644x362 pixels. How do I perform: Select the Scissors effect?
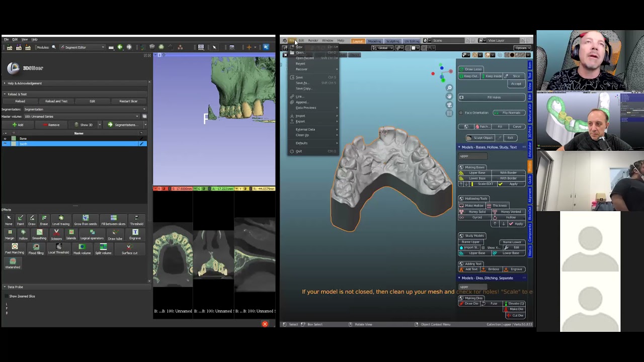pyautogui.click(x=56, y=234)
